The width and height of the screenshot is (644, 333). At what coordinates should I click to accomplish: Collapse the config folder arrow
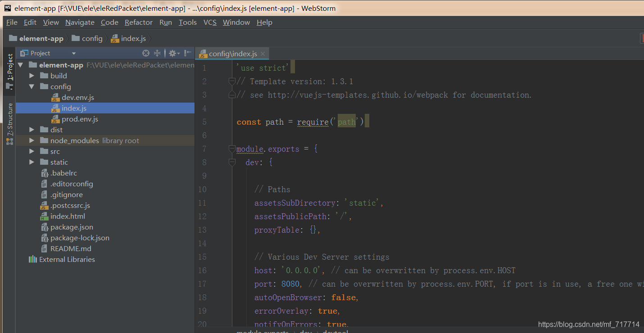32,86
